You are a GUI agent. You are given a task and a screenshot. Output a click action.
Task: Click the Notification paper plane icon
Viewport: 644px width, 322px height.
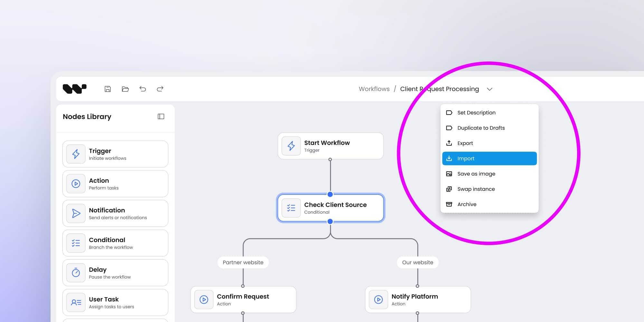pyautogui.click(x=76, y=213)
